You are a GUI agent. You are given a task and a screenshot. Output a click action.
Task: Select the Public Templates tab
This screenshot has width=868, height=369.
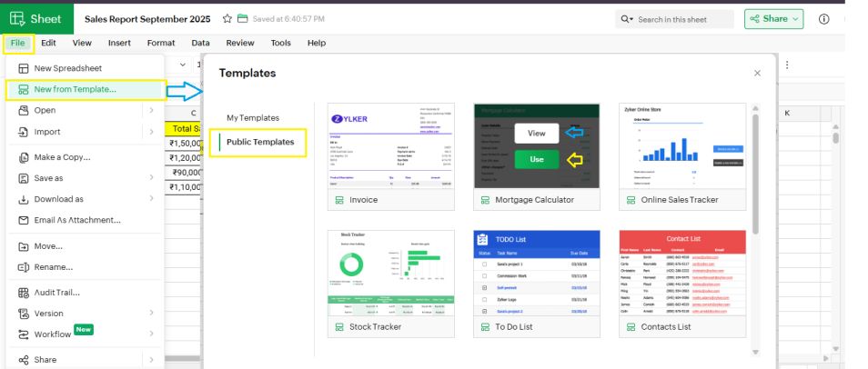pyautogui.click(x=258, y=143)
